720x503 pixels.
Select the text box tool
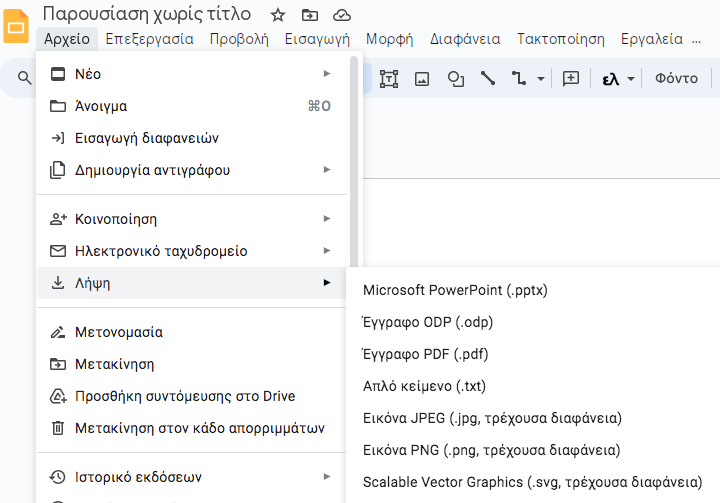click(389, 79)
